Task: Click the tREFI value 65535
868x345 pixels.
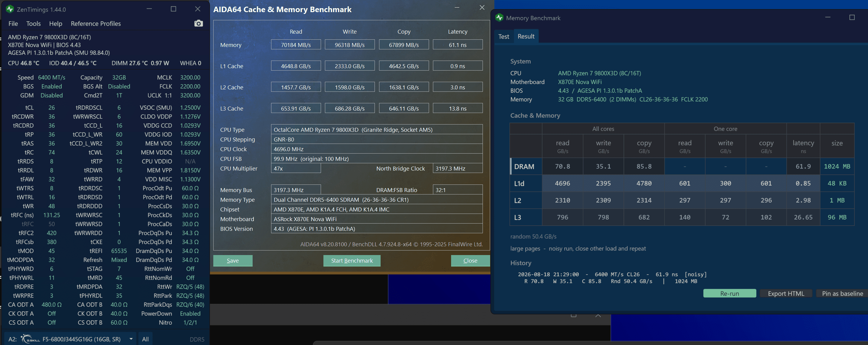Action: 119,251
